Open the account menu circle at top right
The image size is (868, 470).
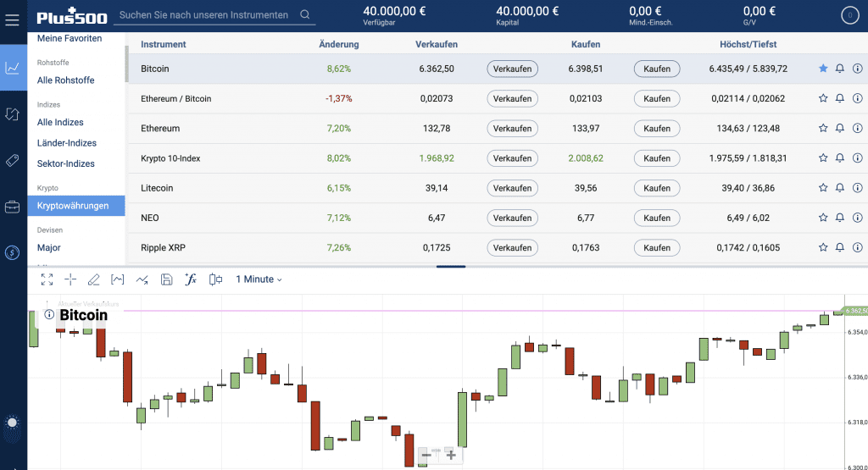[x=849, y=15]
